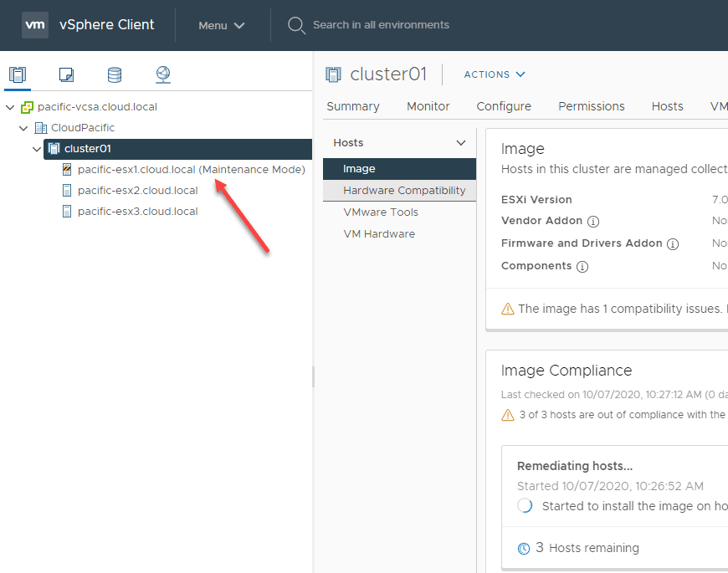Click the VMware vm logo
Viewport: 728px width, 573px height.
pyautogui.click(x=34, y=25)
